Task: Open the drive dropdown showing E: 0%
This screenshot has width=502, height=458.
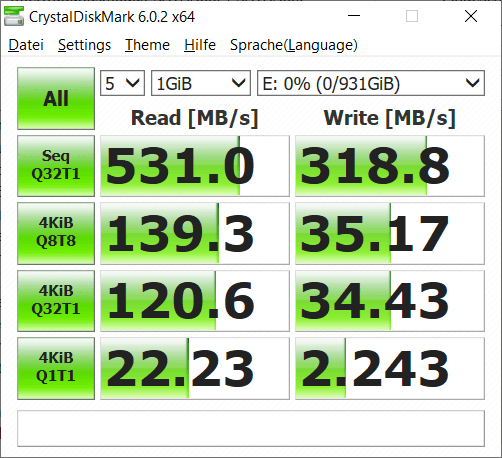Action: pyautogui.click(x=371, y=83)
